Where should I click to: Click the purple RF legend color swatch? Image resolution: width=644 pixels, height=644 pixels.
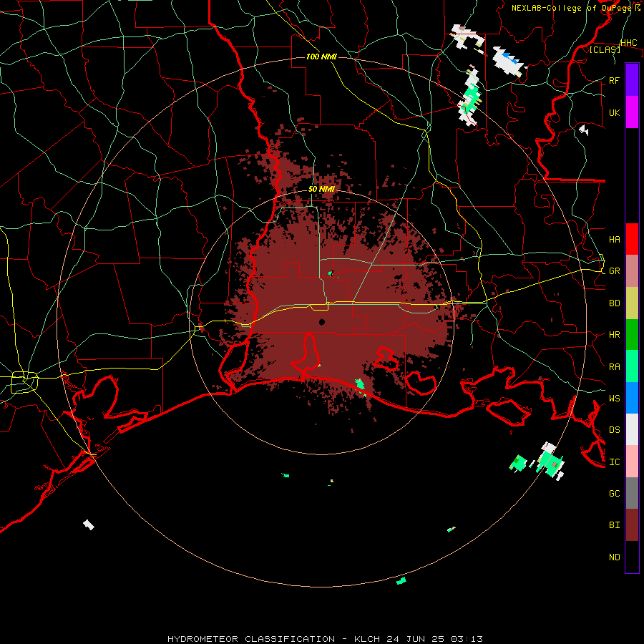coord(632,80)
